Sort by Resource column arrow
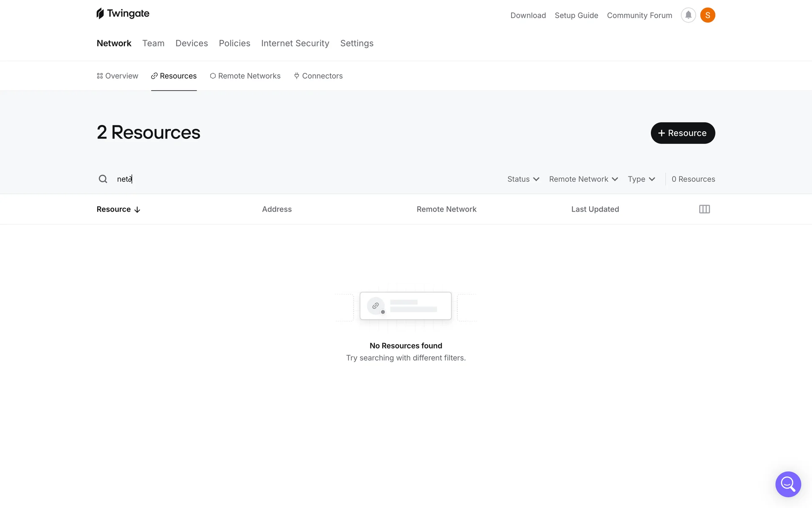The height and width of the screenshot is (508, 812). coord(137,210)
